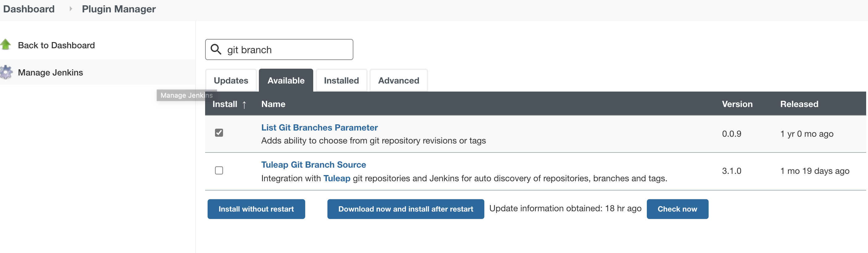Screen dimensions: 868x253
Task: Open the List Git Branches Parameter link
Action: pos(319,127)
